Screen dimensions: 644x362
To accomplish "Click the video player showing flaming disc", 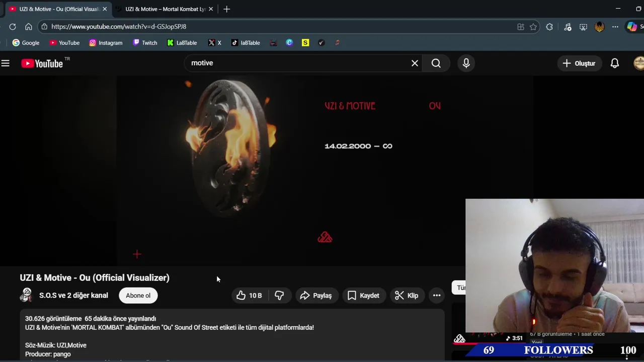I will pos(267,171).
